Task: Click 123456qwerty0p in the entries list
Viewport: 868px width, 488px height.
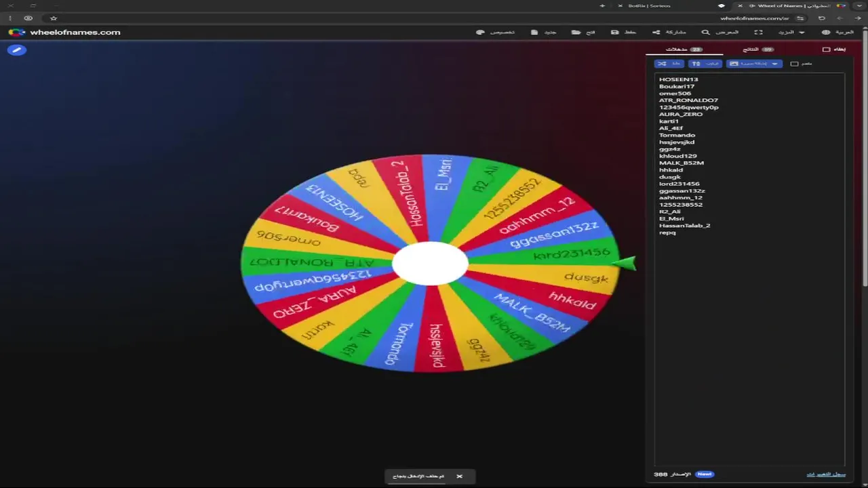Action: coord(689,107)
